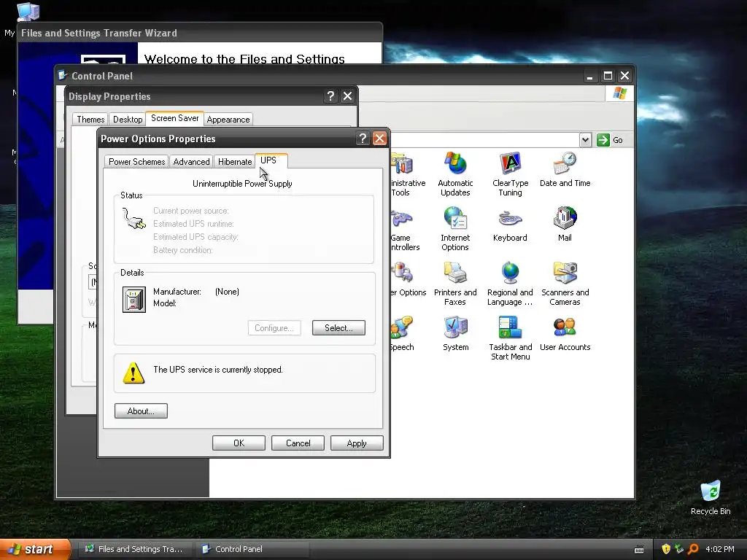Switch to Themes tab in Display Properties
747x560 pixels.
(90, 119)
